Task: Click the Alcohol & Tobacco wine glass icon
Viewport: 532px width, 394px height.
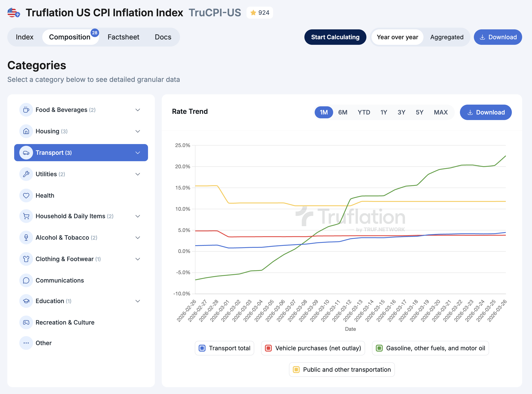Action: point(26,238)
